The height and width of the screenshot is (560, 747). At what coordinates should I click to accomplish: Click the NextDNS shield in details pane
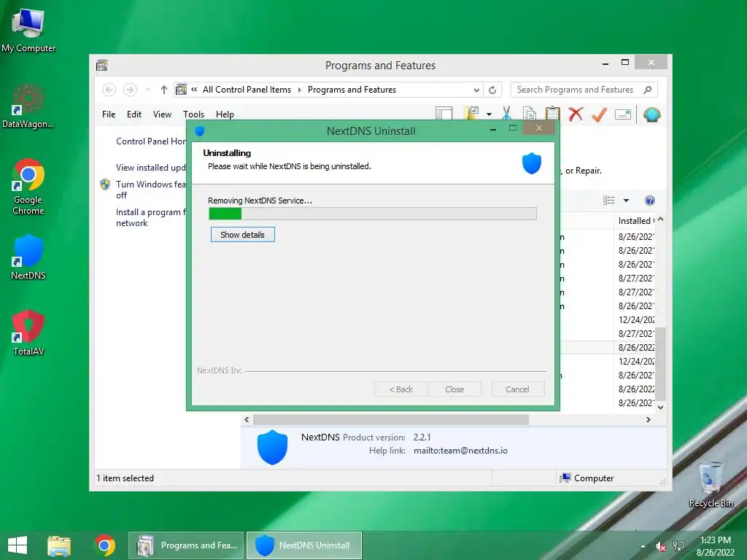(273, 447)
